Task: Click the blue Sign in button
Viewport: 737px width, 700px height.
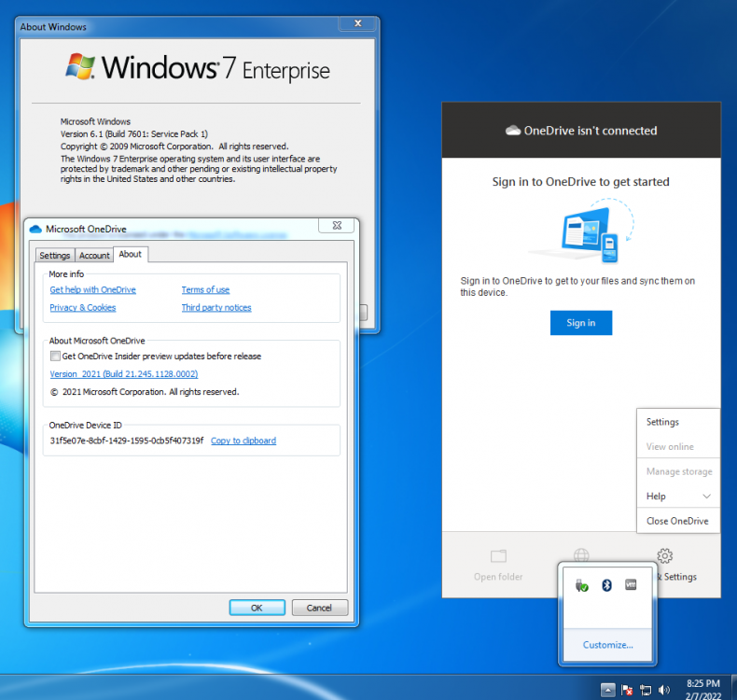Action: 581,323
